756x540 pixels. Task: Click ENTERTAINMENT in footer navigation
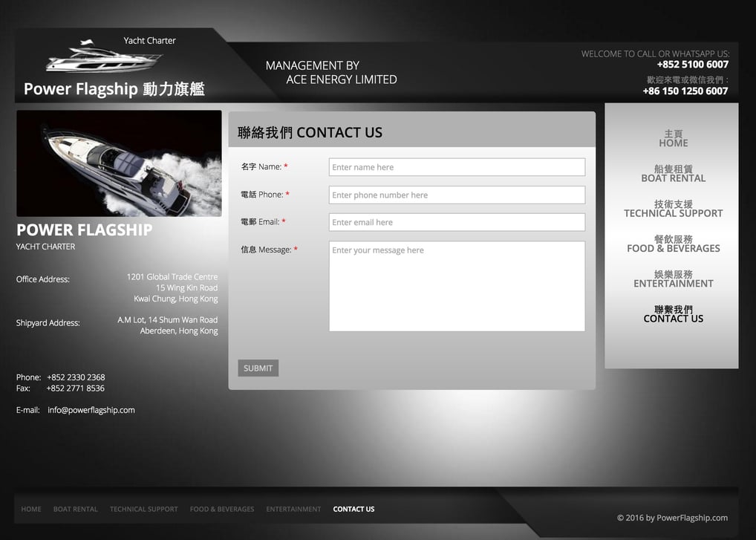pyautogui.click(x=293, y=509)
